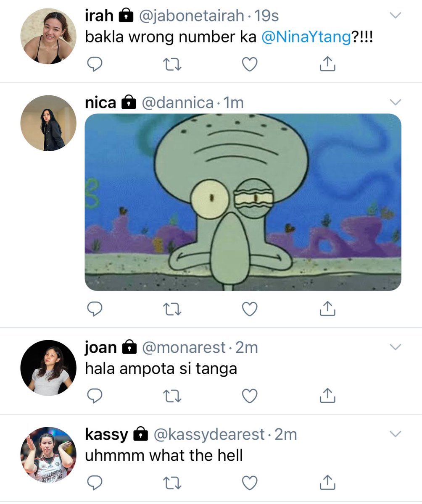Screen dimensions: 422x504
Task: Open options chevron on nica's tweet
Action: click(396, 102)
